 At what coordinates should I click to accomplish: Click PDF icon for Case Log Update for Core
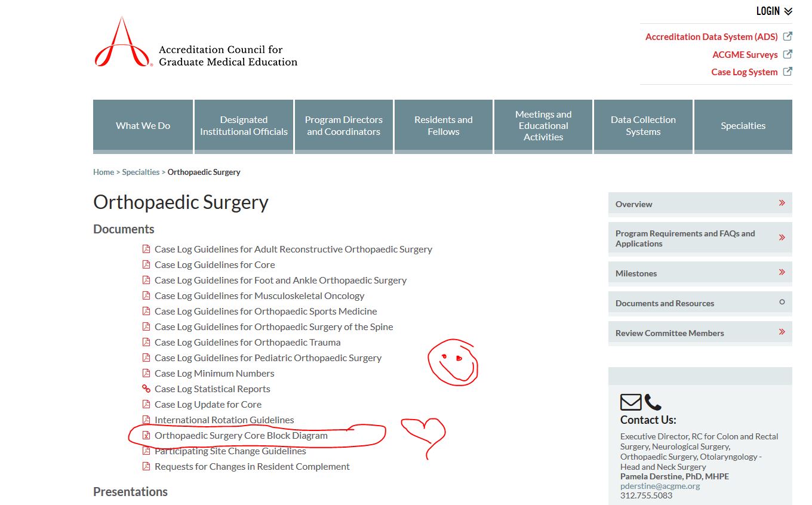146,404
